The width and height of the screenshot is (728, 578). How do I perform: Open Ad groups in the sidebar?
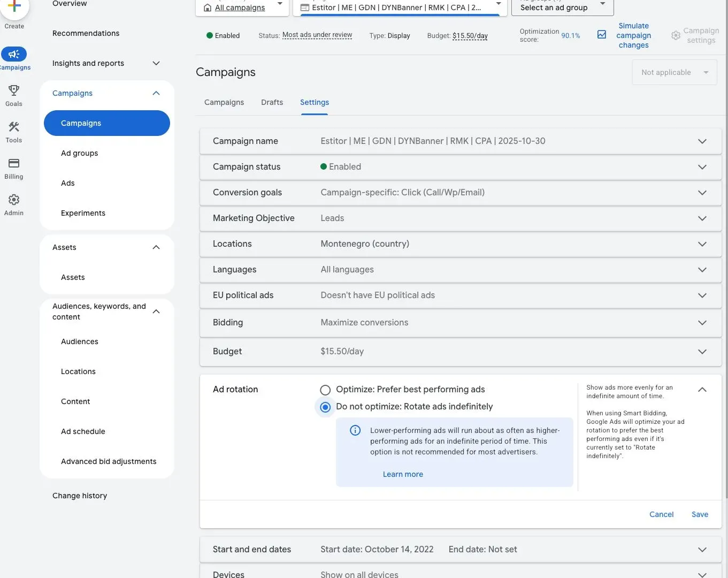[80, 153]
